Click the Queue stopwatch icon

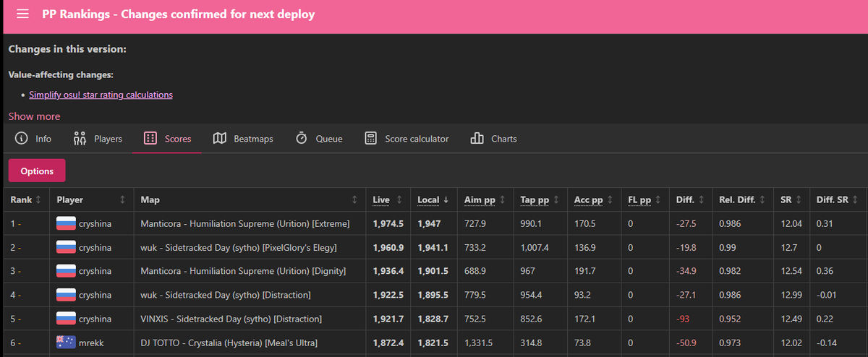pos(302,138)
